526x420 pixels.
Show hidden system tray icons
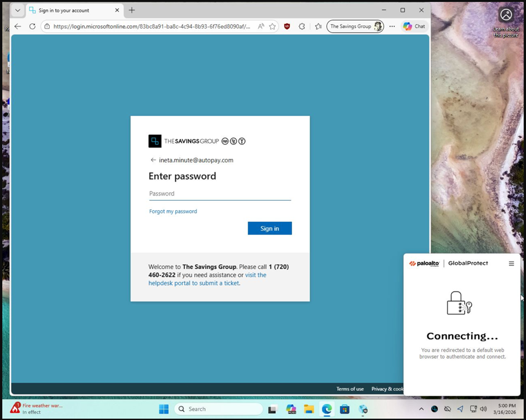421,409
